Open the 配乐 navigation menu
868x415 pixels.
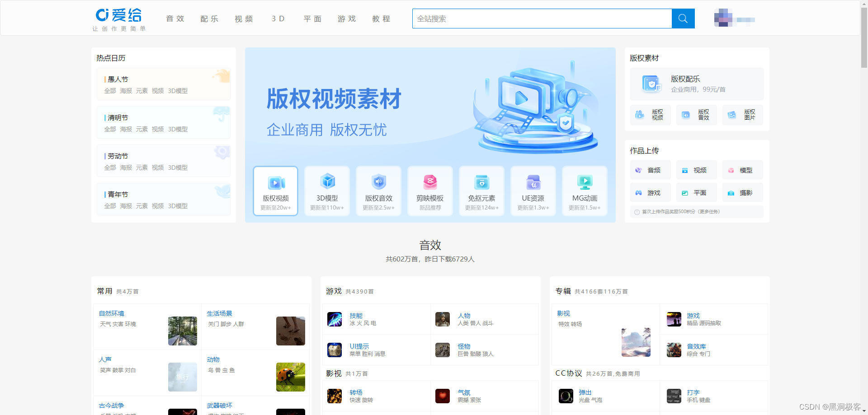point(209,19)
